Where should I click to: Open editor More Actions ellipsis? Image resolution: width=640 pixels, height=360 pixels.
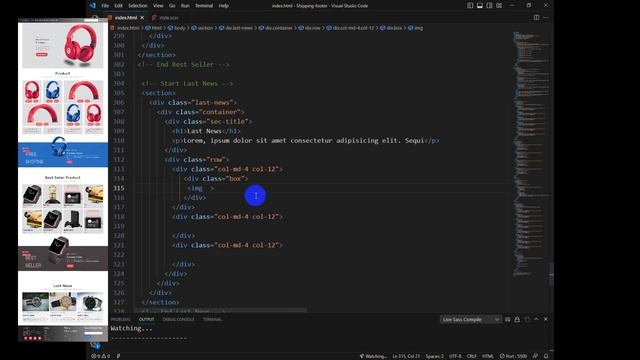click(x=546, y=18)
